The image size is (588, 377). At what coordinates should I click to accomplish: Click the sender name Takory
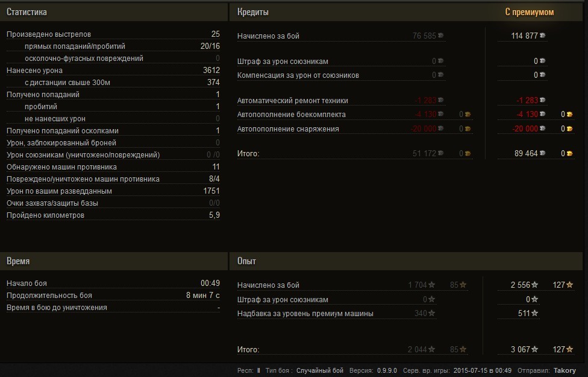pyautogui.click(x=565, y=370)
